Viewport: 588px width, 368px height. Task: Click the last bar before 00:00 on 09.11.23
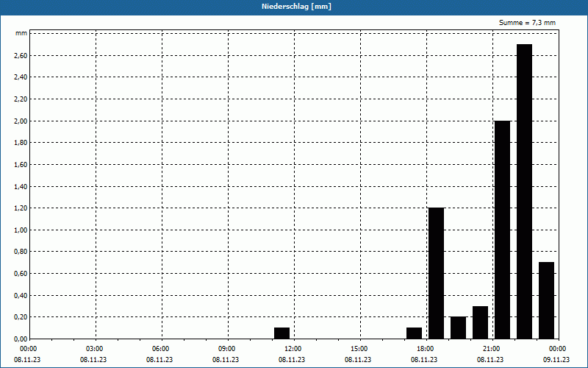546,300
